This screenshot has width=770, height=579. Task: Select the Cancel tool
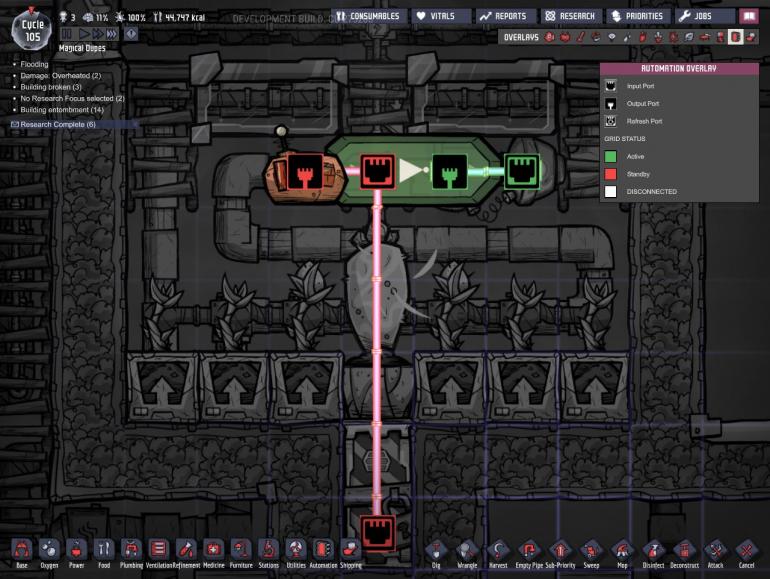tap(746, 554)
